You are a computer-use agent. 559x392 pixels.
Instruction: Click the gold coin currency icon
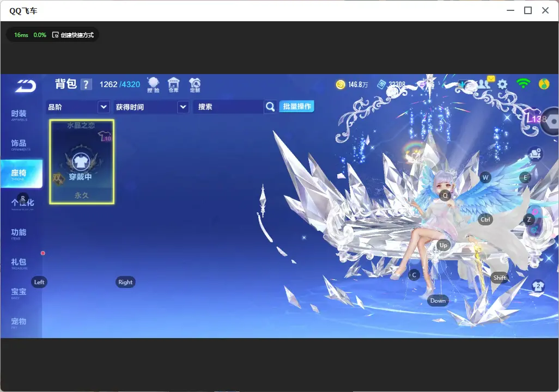pos(341,84)
